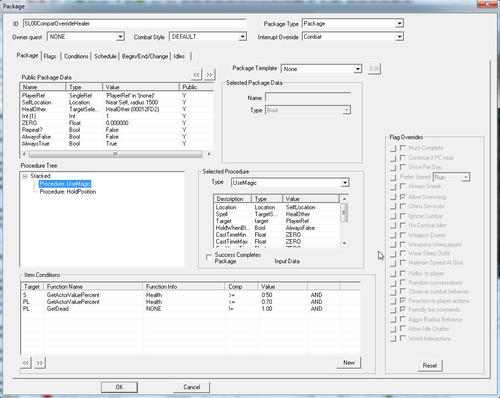This screenshot has height=398, width=500.
Task: Click right arrow of Public Package Data scrollbar
Action: click(209, 154)
